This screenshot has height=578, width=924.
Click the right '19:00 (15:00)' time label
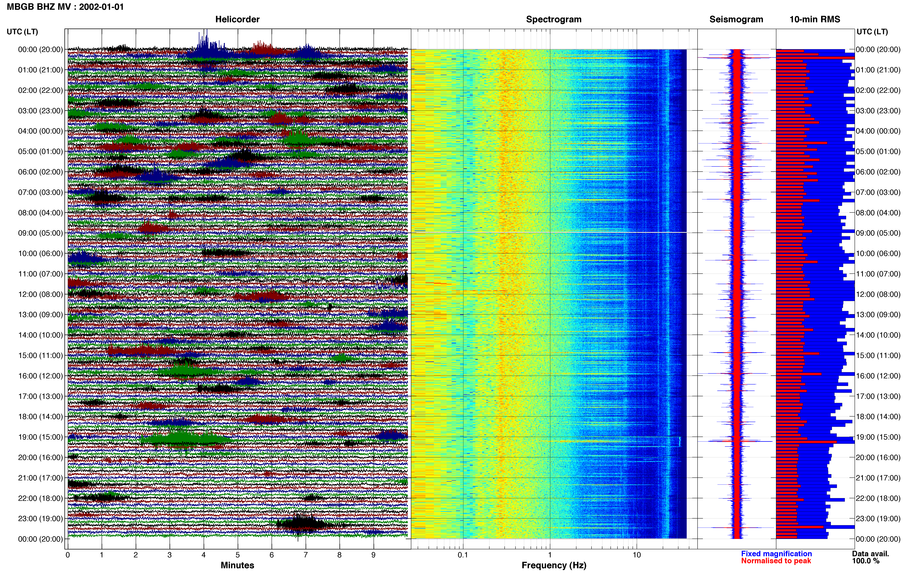(x=878, y=437)
